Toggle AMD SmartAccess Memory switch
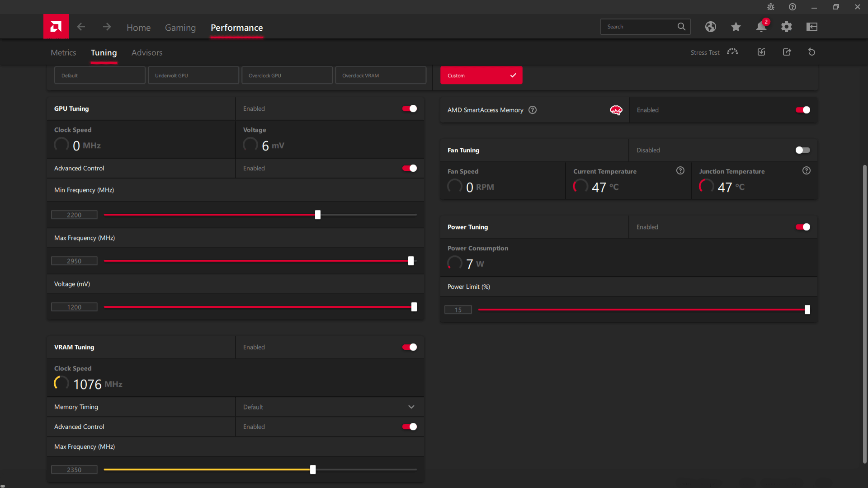This screenshot has width=868, height=488. (803, 110)
